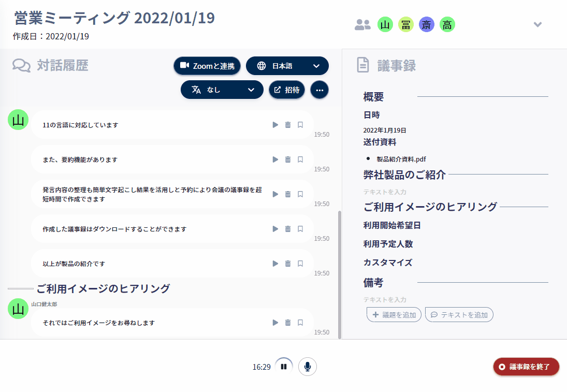
Task: Expand the chevron menu at top right
Action: click(x=537, y=24)
